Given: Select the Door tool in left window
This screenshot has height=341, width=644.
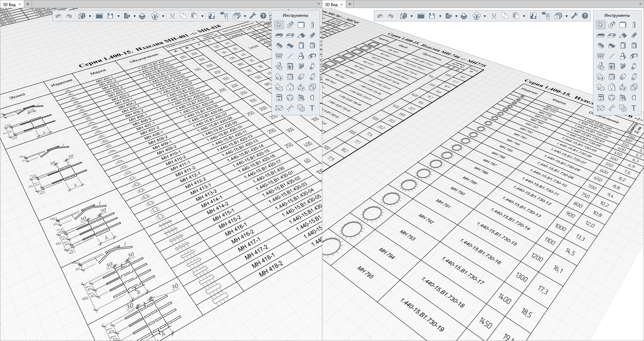Looking at the screenshot, I should click(301, 46).
